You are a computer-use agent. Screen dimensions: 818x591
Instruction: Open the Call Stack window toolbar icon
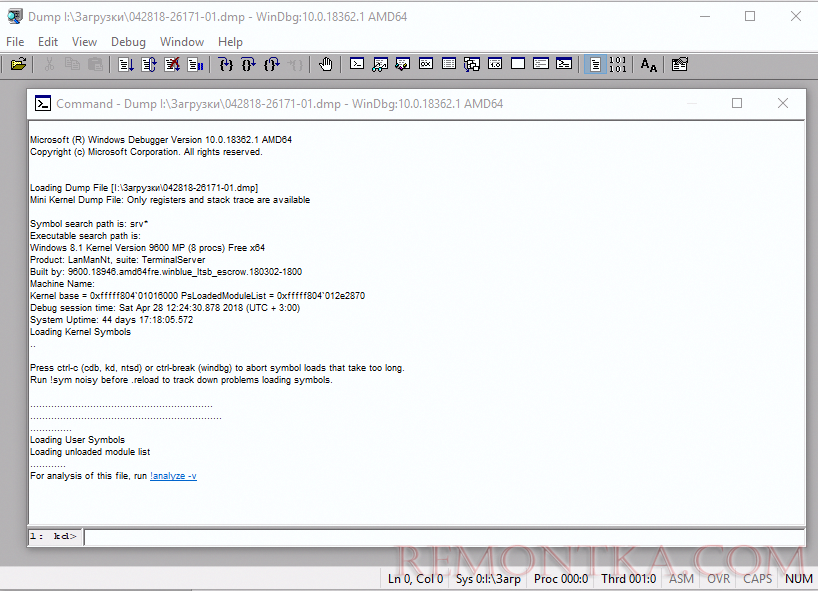pyautogui.click(x=472, y=64)
